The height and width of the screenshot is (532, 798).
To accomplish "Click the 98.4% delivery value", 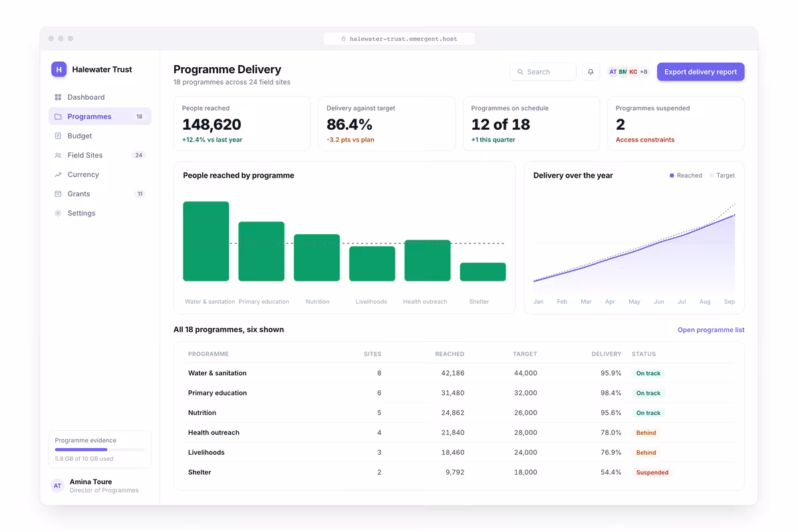I will [x=610, y=393].
